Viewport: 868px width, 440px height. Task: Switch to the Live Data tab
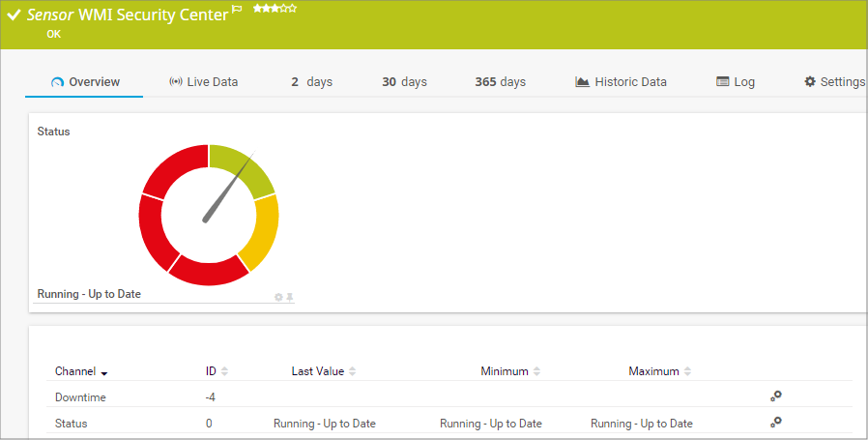203,82
